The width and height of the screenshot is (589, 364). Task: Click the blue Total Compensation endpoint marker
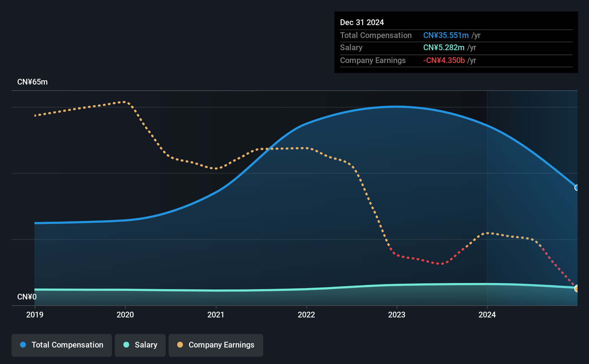pos(576,188)
